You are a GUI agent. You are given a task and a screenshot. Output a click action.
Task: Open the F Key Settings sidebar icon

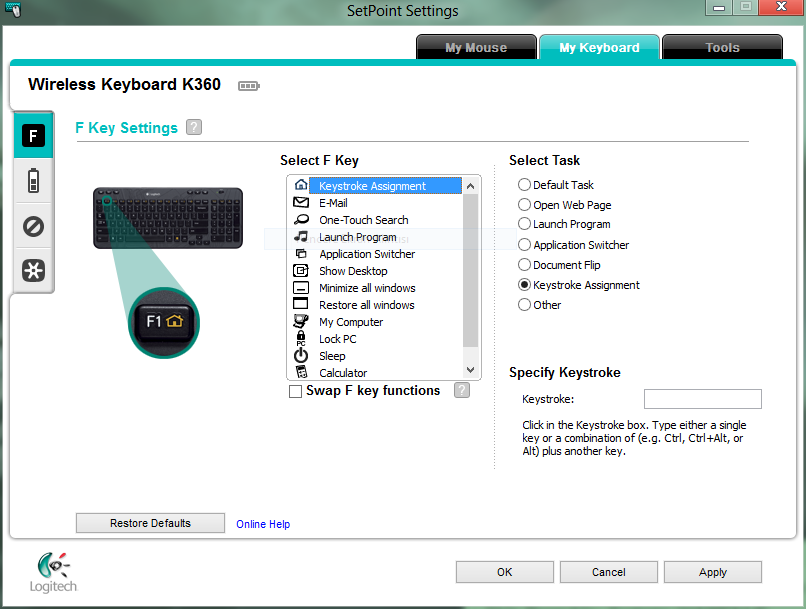pos(33,136)
